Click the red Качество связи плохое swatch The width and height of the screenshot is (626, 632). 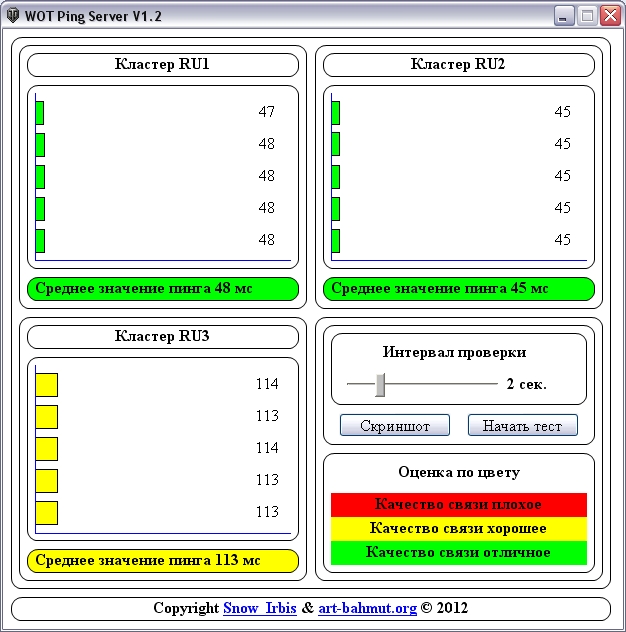pos(459,505)
